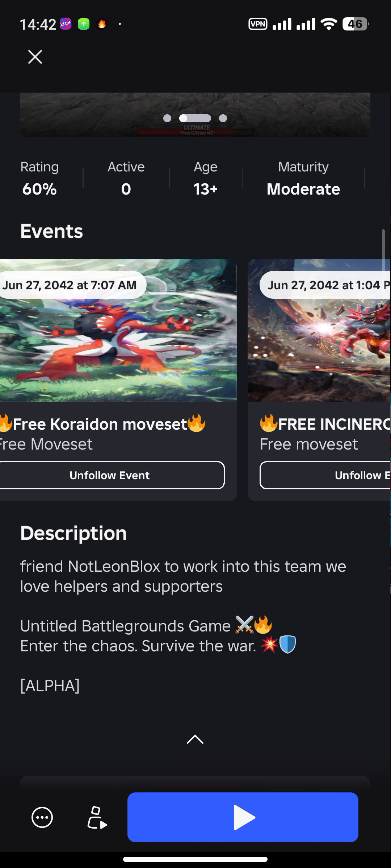
Task: Open the three-dot more options menu
Action: (x=42, y=817)
